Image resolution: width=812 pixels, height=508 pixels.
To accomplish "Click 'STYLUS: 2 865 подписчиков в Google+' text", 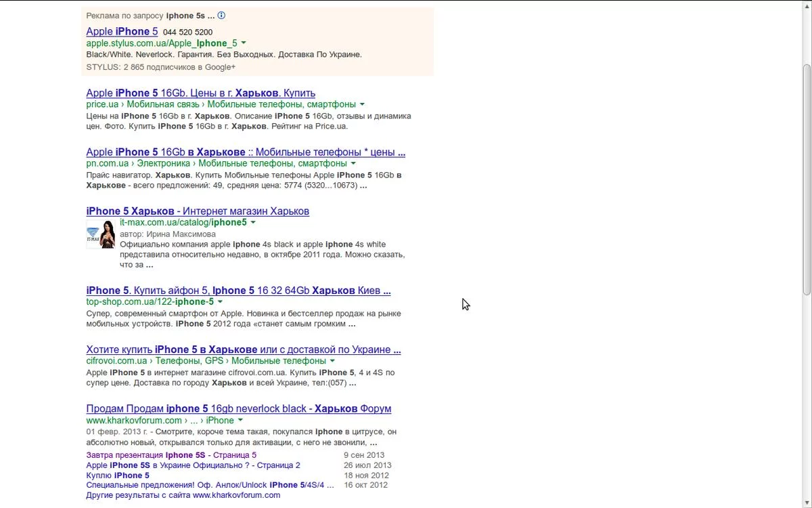I will 161,67.
